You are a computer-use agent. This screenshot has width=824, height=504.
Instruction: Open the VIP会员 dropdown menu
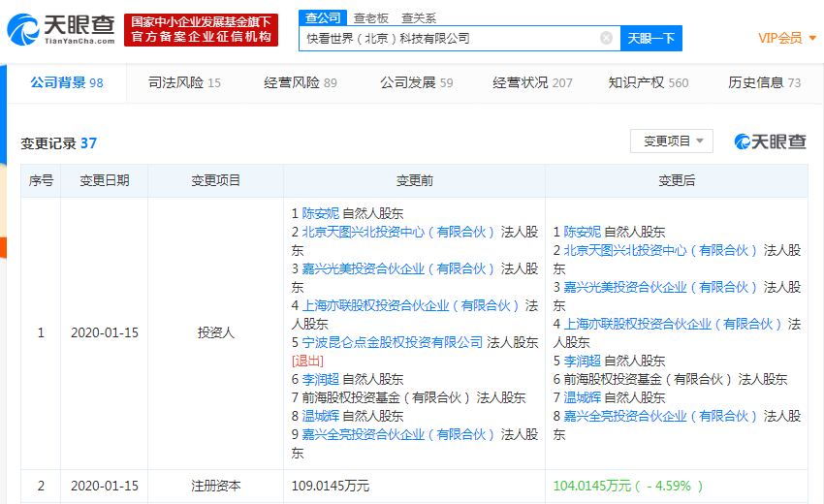786,38
